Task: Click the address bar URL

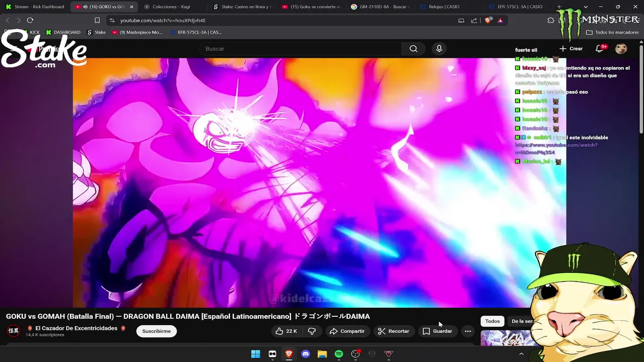Action: tap(163, 21)
